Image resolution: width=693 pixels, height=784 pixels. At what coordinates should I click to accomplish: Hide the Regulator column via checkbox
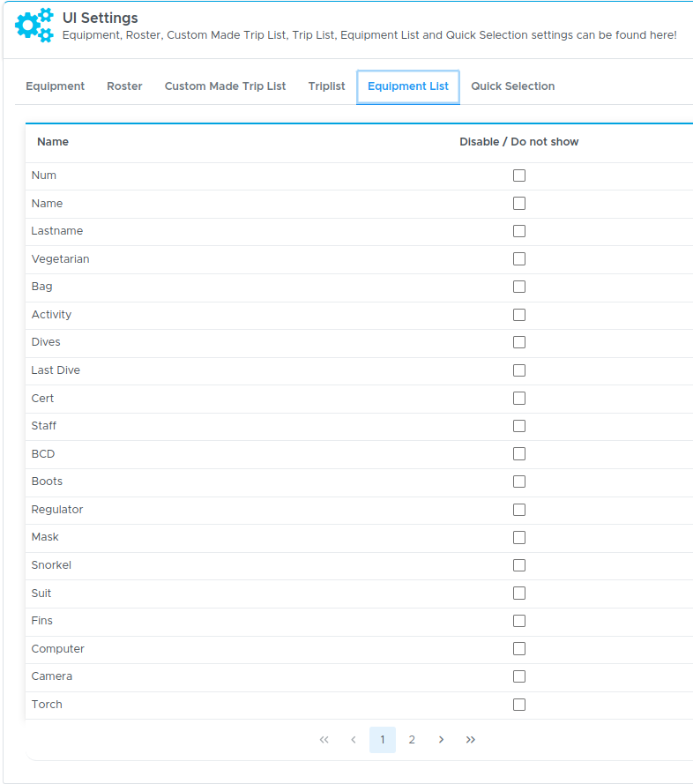pyautogui.click(x=519, y=510)
